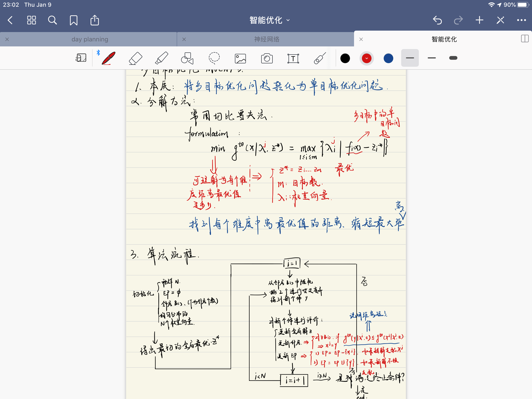Share the 智能优化 notebook

[94, 20]
